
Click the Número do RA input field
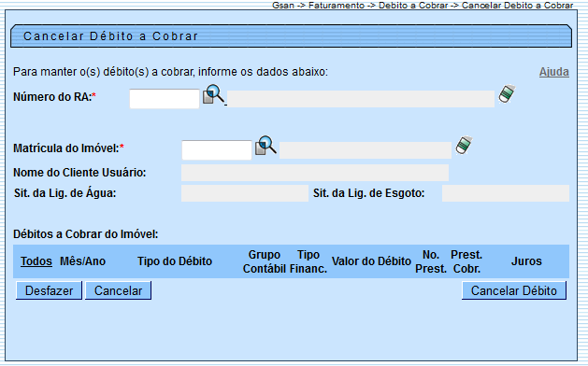[x=165, y=99]
